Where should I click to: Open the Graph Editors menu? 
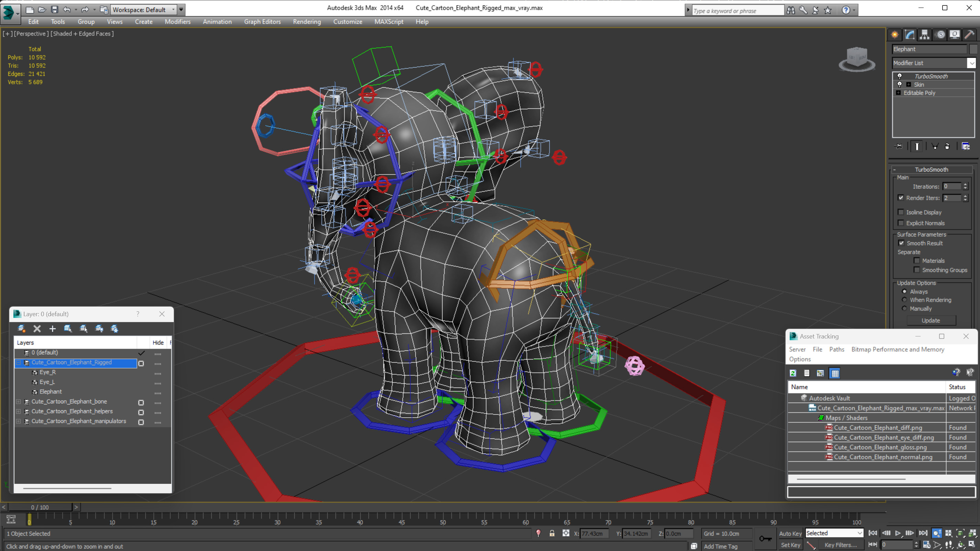pyautogui.click(x=262, y=22)
